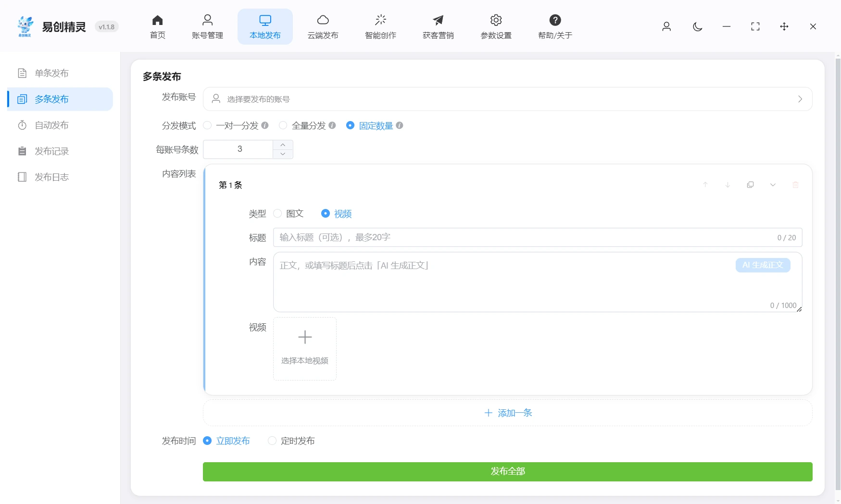
Task: Click the v1.1.8 version badge
Action: (x=107, y=27)
